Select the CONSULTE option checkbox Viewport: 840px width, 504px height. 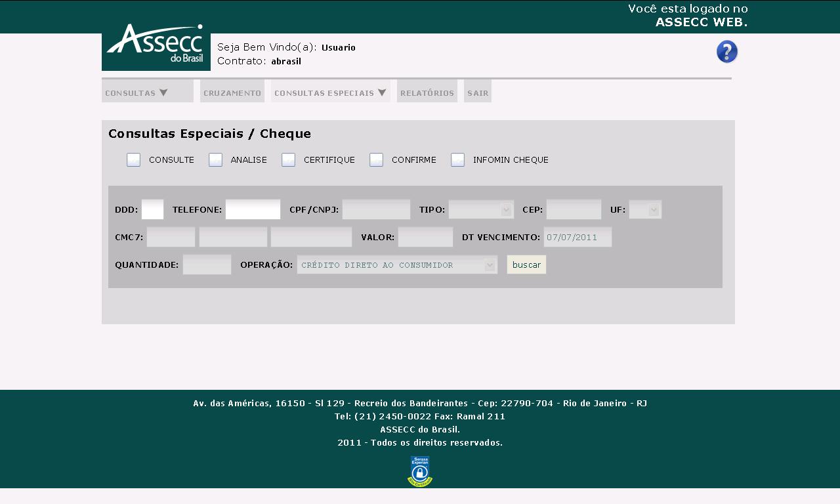click(133, 160)
